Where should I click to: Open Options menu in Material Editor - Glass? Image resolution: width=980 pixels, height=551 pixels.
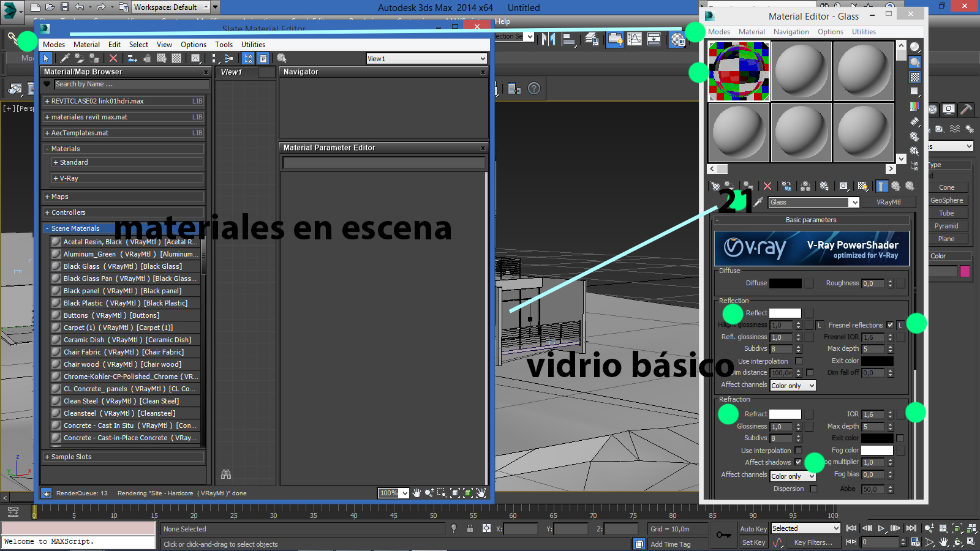(830, 32)
